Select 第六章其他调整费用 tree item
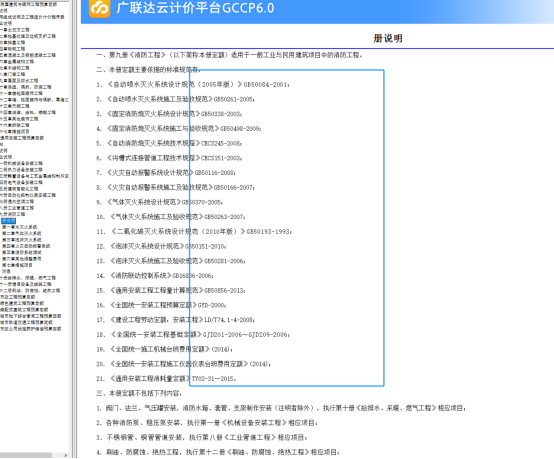554x459 pixels. [22, 259]
